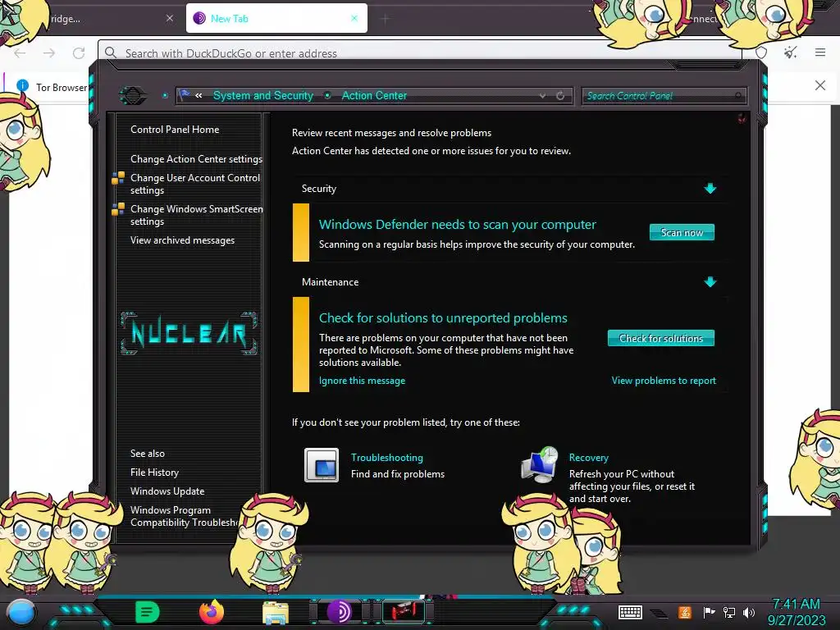
Task: Switch to Control Panel taskbar icon
Action: pyautogui.click(x=404, y=612)
